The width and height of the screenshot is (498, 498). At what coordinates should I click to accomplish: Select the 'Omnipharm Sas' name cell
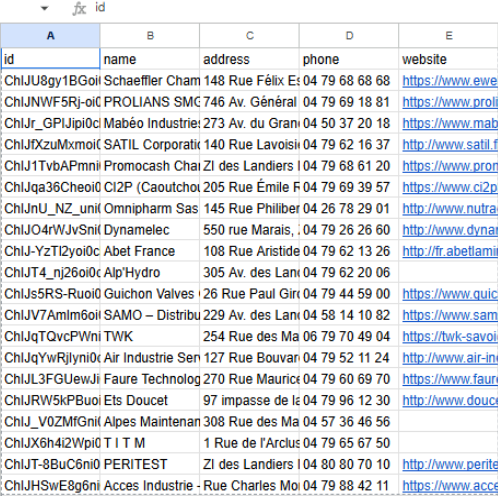(150, 208)
